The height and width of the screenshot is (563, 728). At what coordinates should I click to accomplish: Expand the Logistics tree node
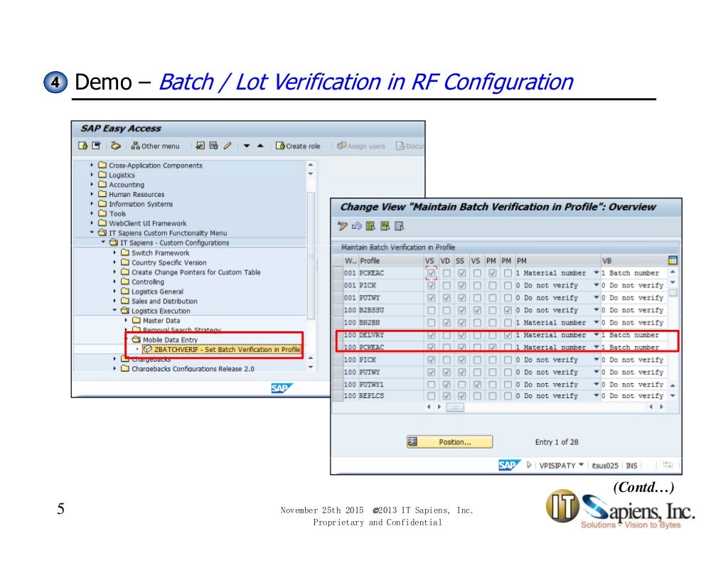(92, 175)
